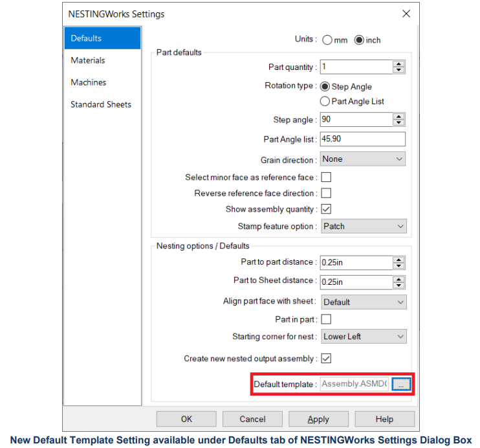480x448 pixels.
Task: Close the NESTINGWorks Settings dialog
Action: tap(406, 14)
